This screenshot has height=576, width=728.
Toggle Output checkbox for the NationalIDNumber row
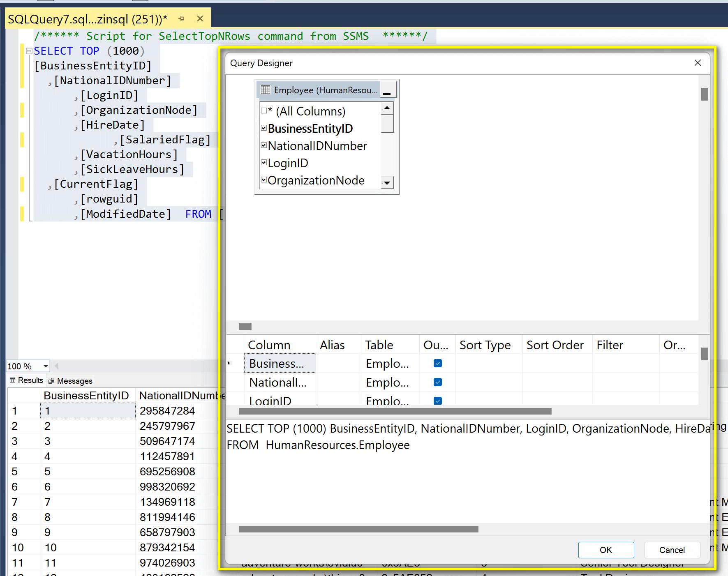pyautogui.click(x=438, y=382)
